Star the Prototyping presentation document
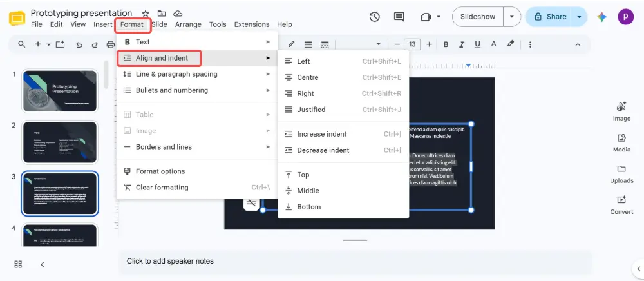The width and height of the screenshot is (644, 281). [x=146, y=14]
